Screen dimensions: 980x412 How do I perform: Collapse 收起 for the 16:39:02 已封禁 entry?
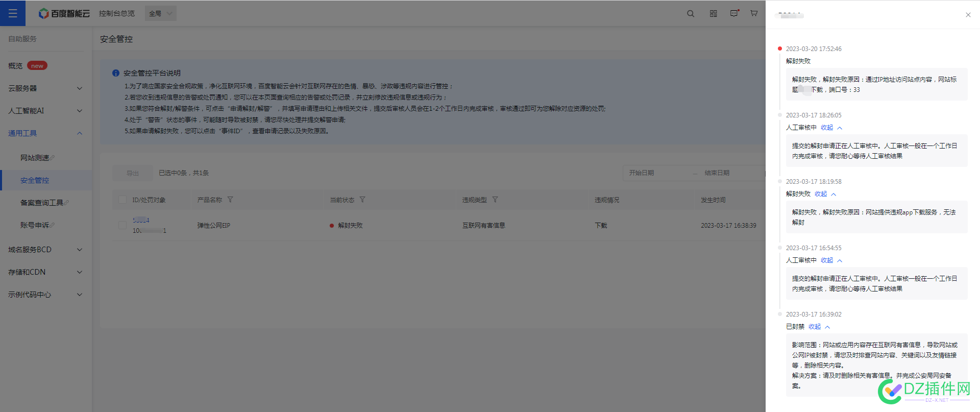pos(819,327)
